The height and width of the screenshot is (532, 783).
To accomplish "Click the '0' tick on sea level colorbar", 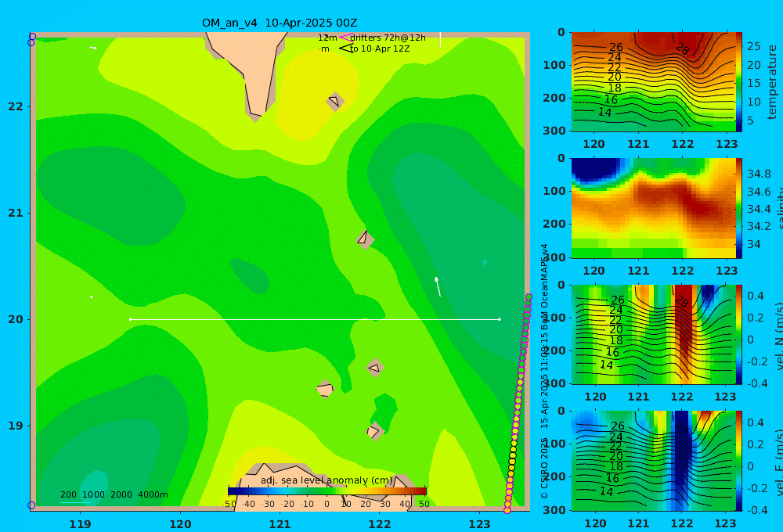I will (327, 504).
